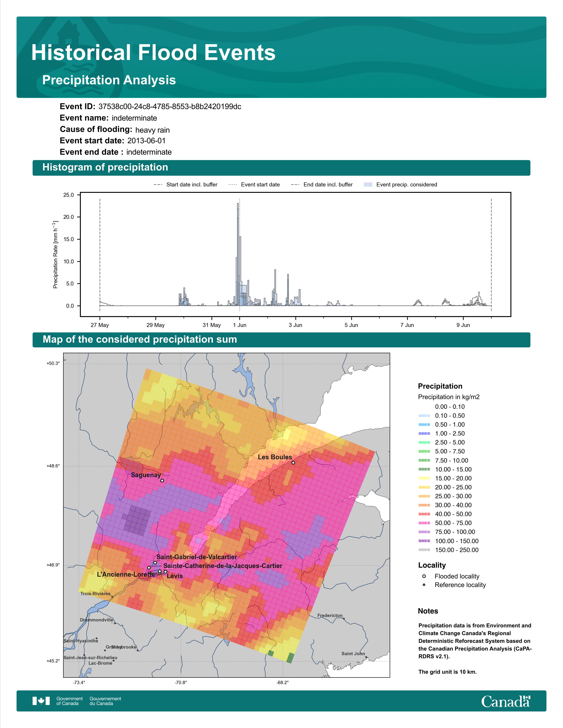Click the 27 May axis label
563x728 pixels.
100,325
